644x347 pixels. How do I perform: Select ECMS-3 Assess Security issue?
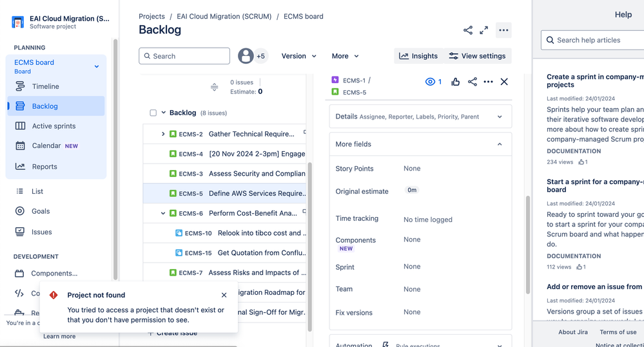click(225, 174)
